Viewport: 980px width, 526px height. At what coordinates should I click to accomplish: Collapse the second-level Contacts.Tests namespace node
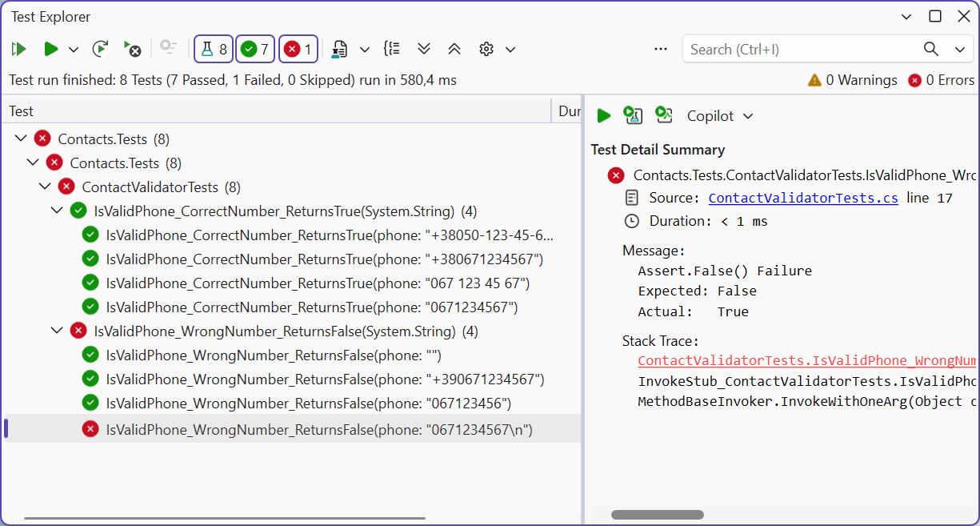coord(33,163)
